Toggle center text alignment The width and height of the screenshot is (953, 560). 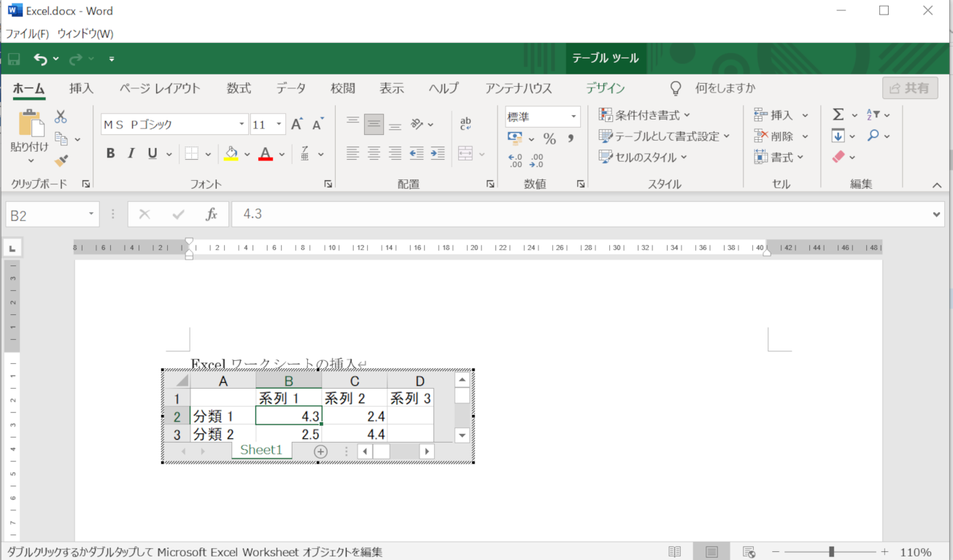coord(374,153)
